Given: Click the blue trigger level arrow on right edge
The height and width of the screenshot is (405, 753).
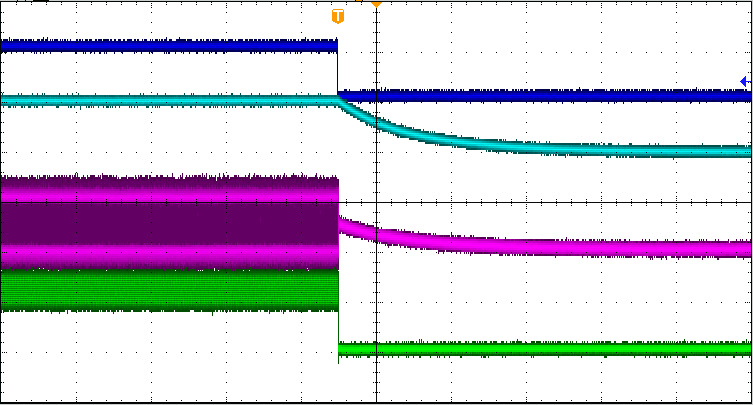Looking at the screenshot, I should (744, 82).
